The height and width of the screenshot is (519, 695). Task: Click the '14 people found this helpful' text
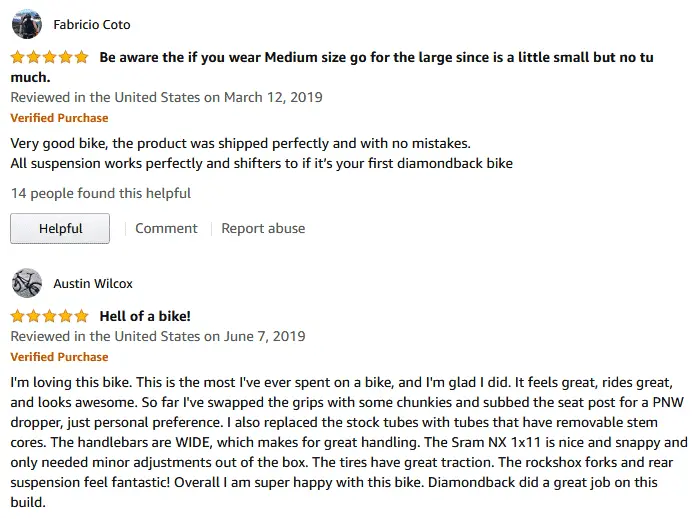(101, 193)
